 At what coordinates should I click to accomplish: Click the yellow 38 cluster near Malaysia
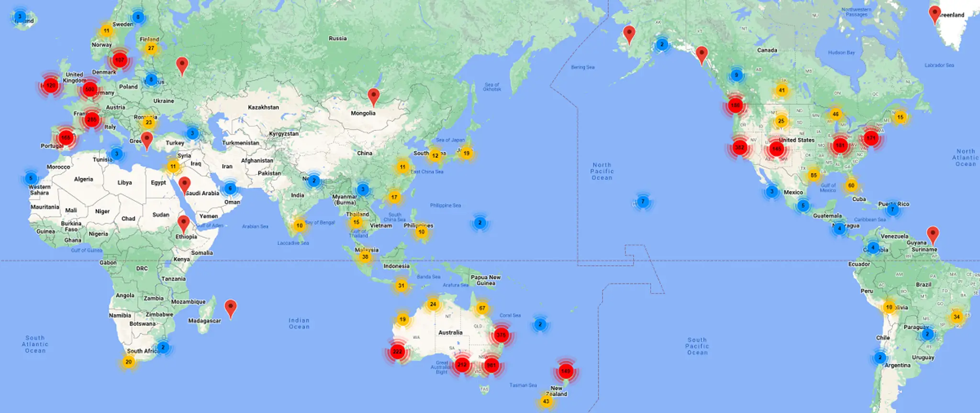(365, 257)
